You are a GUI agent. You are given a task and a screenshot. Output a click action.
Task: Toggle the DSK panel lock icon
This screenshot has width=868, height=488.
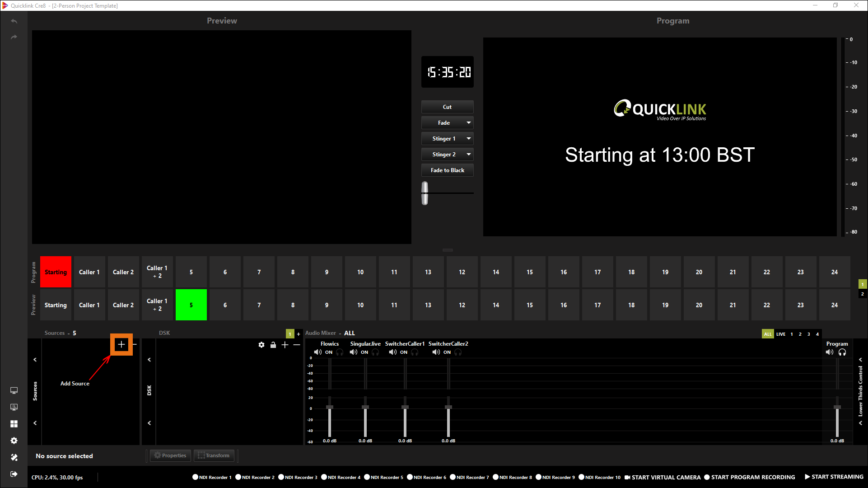273,345
